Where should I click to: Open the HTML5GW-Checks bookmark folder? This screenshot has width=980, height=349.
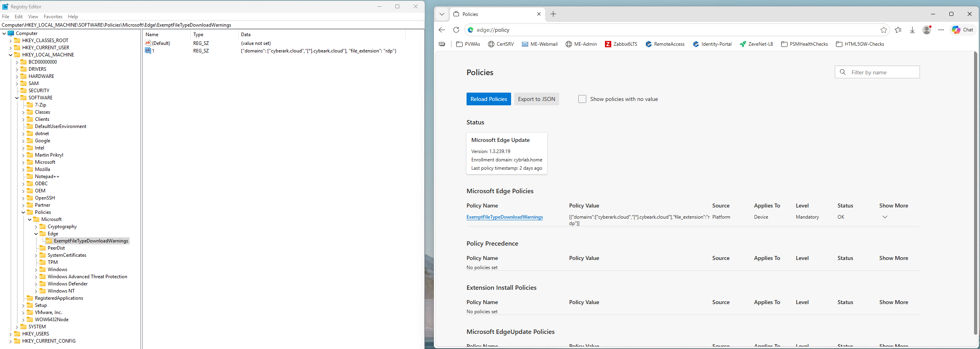coord(860,44)
